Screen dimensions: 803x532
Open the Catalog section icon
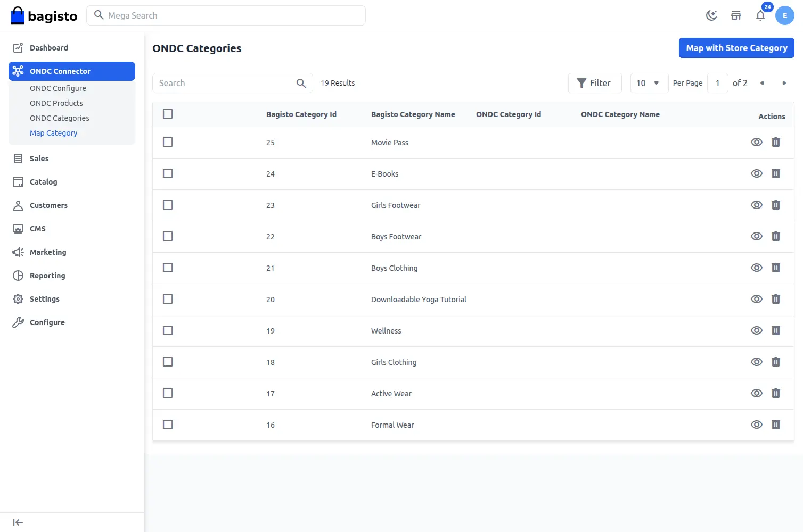click(x=18, y=181)
